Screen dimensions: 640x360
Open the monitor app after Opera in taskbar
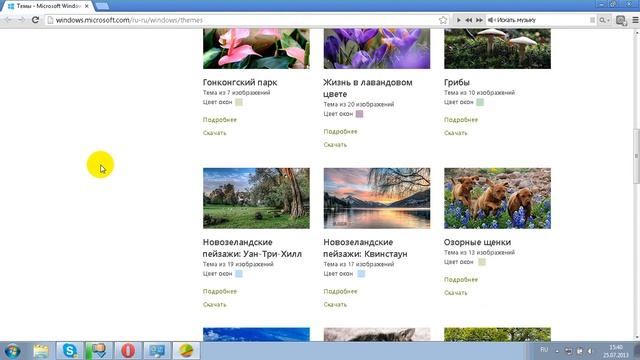click(x=157, y=351)
